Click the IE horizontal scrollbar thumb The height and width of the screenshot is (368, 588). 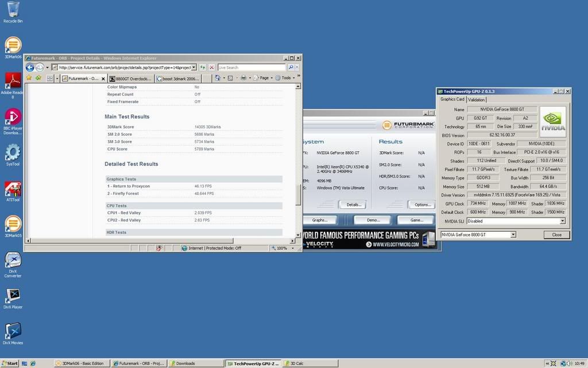click(x=132, y=241)
